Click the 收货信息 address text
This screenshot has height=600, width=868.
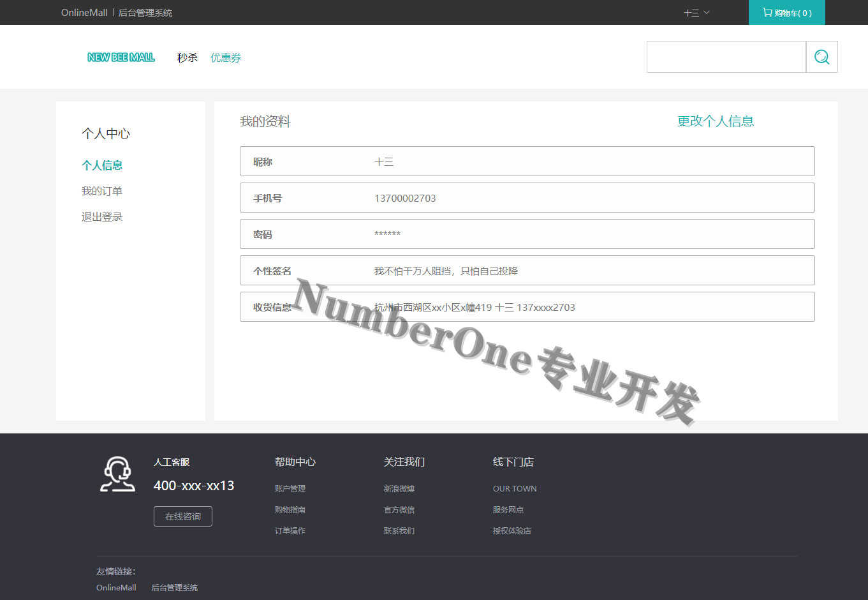pyautogui.click(x=474, y=307)
